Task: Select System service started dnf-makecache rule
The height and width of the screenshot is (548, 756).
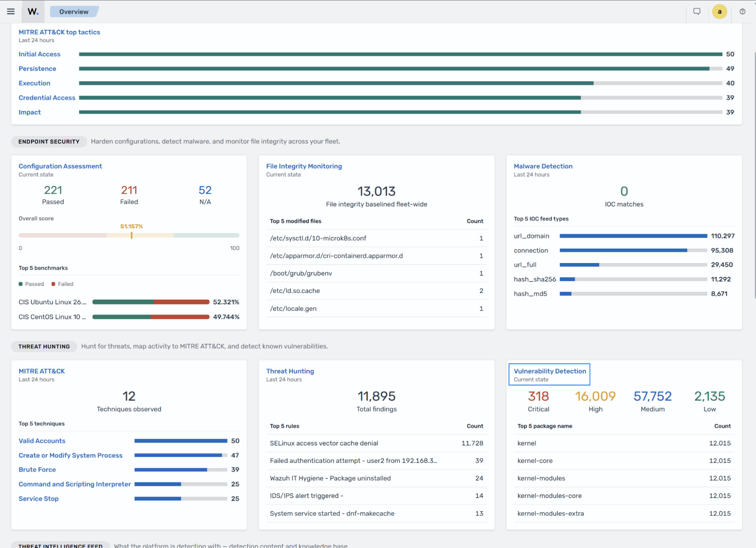Action: [376, 514]
